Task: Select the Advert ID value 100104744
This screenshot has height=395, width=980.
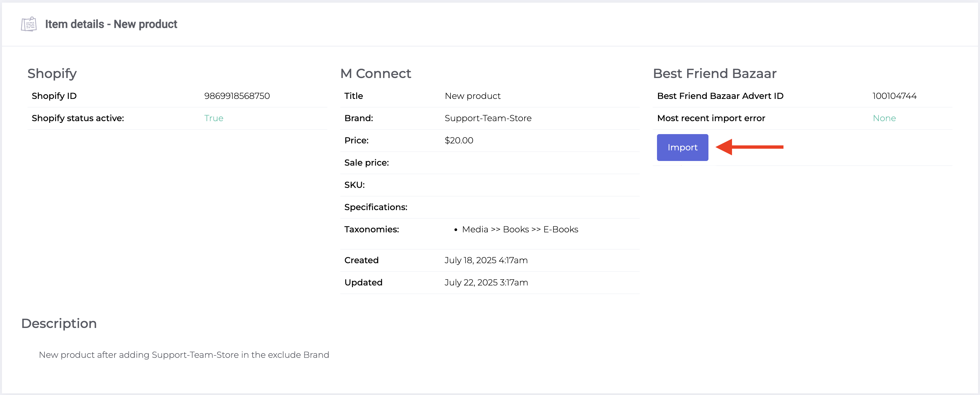Action: (x=894, y=96)
